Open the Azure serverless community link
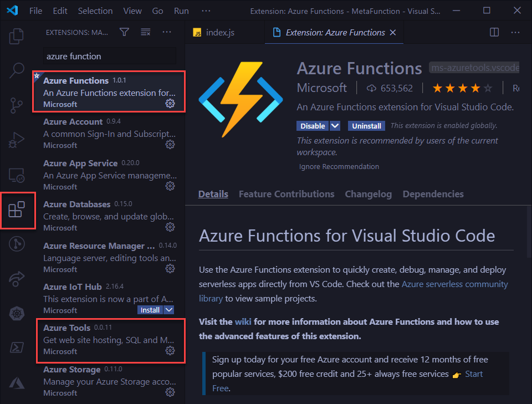This screenshot has height=404, width=532. coord(454,284)
